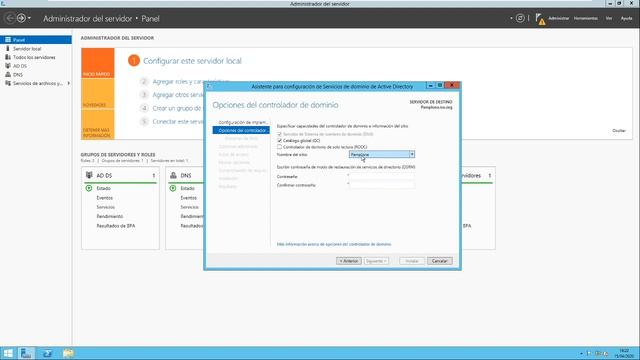Select Panel in the sidebar
The height and width of the screenshot is (360, 640).
point(36,40)
